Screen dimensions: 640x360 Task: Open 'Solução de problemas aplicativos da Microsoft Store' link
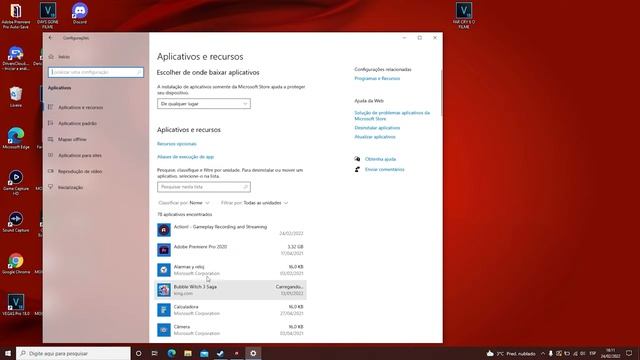click(392, 116)
